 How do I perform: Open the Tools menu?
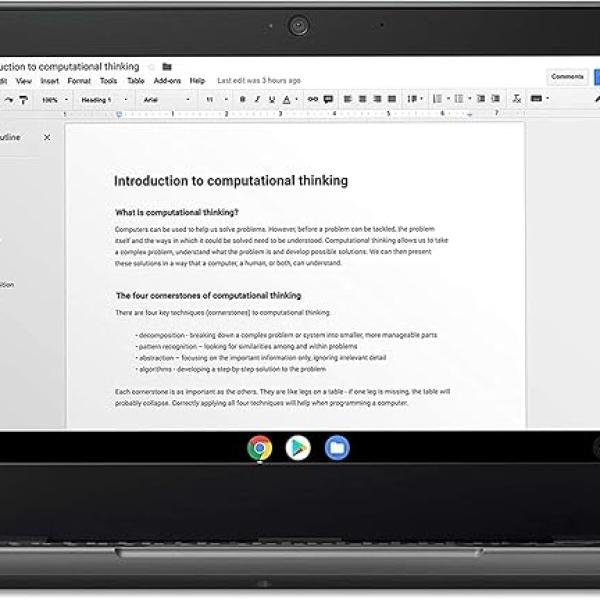108,81
